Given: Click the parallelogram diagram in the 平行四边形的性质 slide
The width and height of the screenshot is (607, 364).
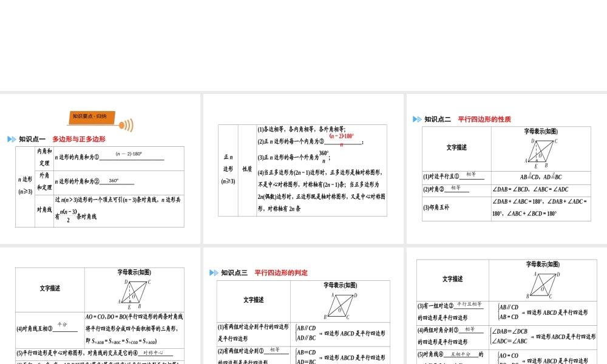Looking at the screenshot, I should [541, 153].
